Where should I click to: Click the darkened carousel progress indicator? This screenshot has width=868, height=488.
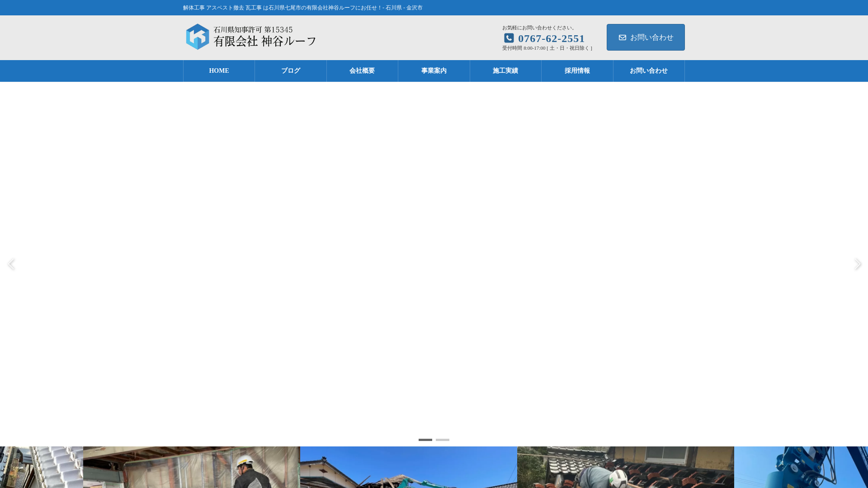coord(425,440)
